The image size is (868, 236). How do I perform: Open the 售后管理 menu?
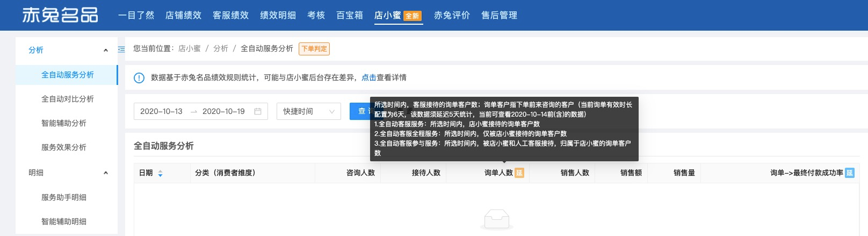499,15
